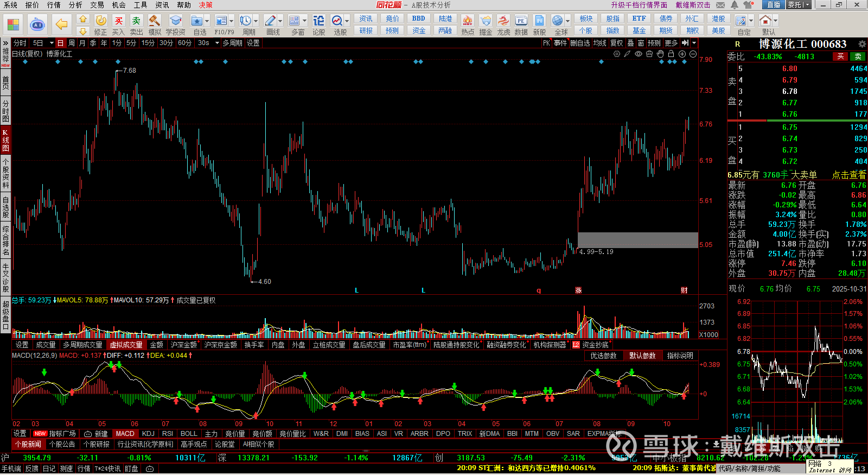868x475 pixels.
Task: Click the 掘金 icon
Action: (486, 21)
